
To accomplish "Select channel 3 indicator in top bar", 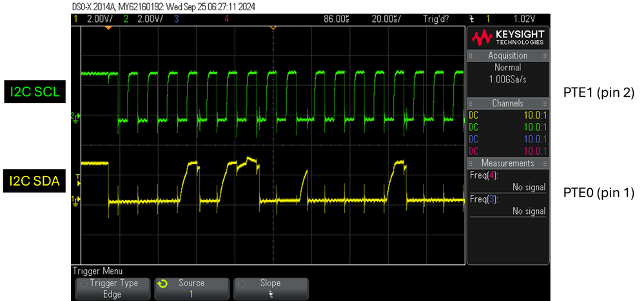I will point(176,19).
